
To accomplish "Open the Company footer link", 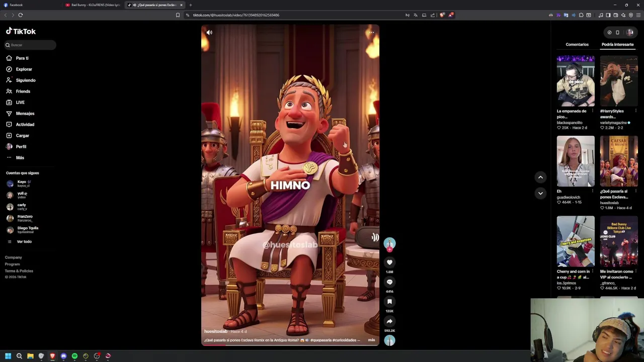I will [14, 257].
